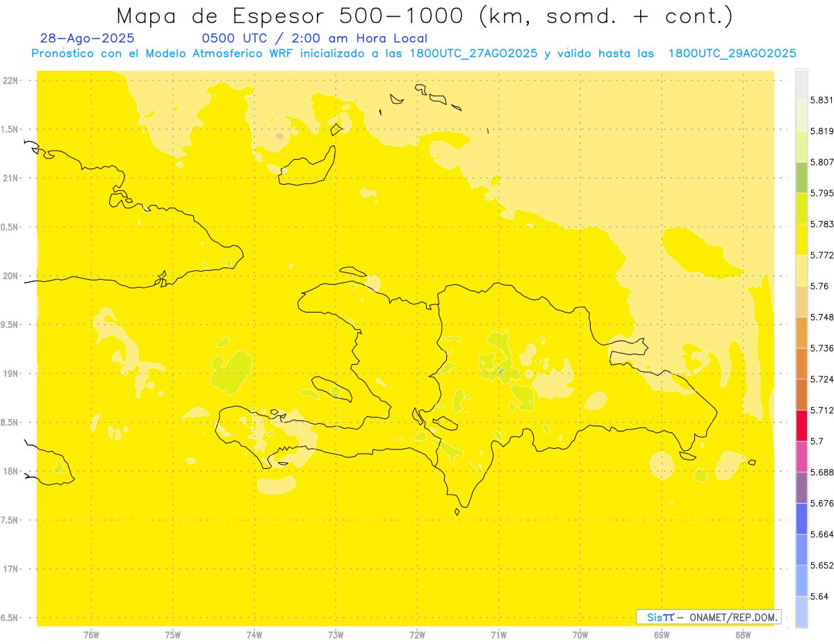Click the red colorbar band between 5.7 and 5.712
Image resolution: width=834 pixels, height=644 pixels.
[x=801, y=426]
